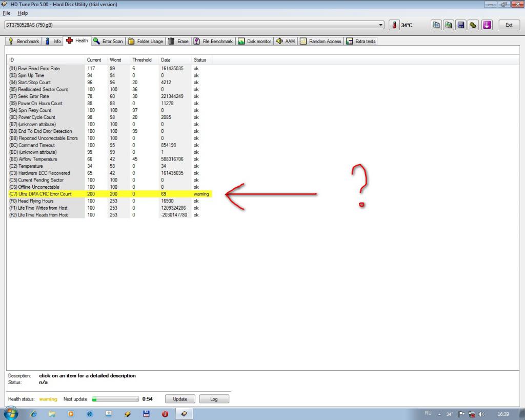Click the yellow lightning taskbar icon
The height and width of the screenshot is (420, 525).
[128, 414]
